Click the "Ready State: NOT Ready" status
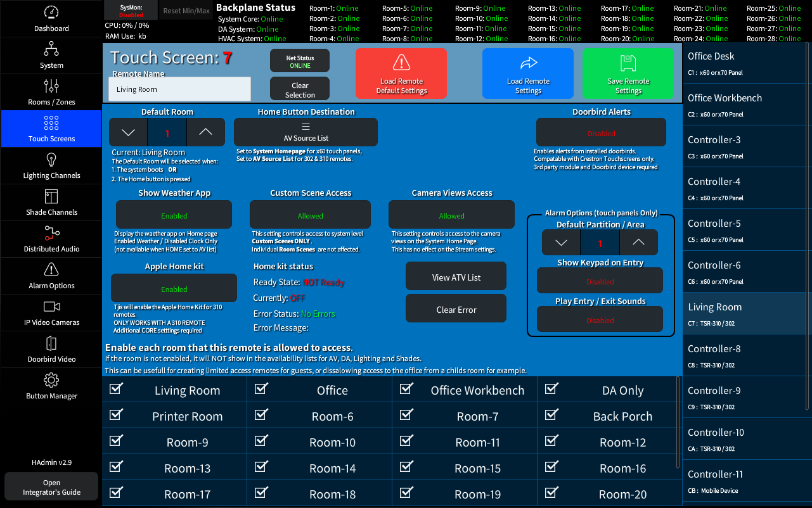Image resolution: width=812 pixels, height=508 pixels. tap(299, 283)
